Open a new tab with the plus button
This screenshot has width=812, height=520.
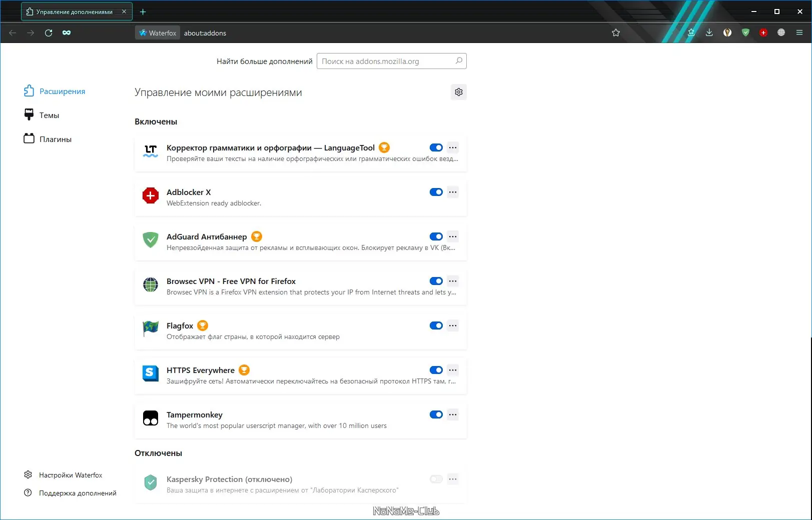click(x=143, y=11)
